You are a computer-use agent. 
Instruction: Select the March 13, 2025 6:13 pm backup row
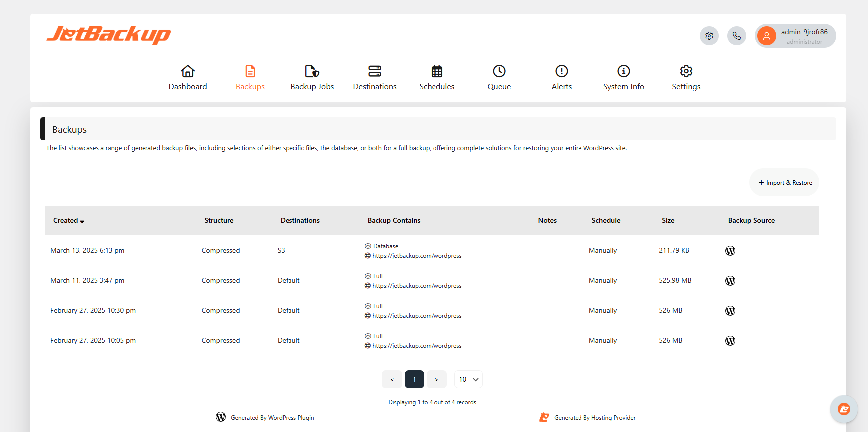click(x=87, y=250)
